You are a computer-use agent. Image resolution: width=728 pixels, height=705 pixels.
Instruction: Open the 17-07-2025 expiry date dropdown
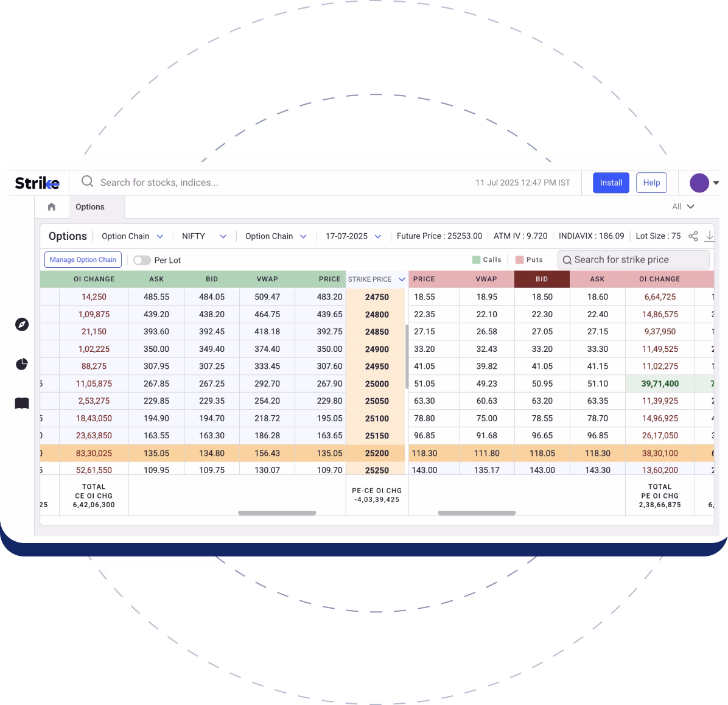(353, 236)
